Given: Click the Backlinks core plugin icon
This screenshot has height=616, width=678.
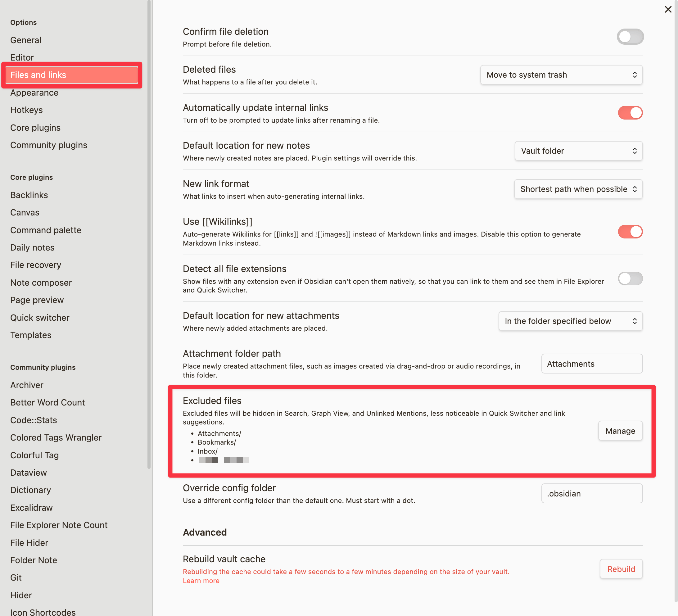Looking at the screenshot, I should [x=28, y=195].
